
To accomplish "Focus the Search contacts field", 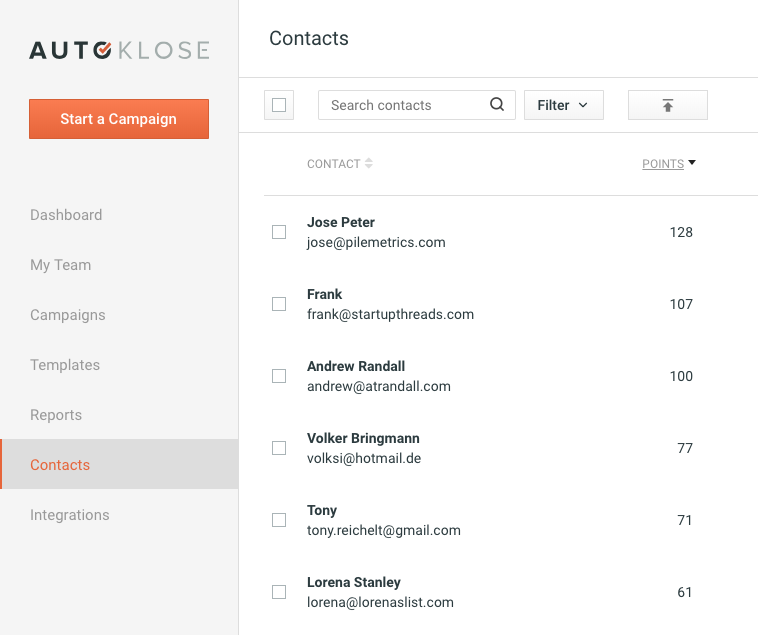I will 405,105.
